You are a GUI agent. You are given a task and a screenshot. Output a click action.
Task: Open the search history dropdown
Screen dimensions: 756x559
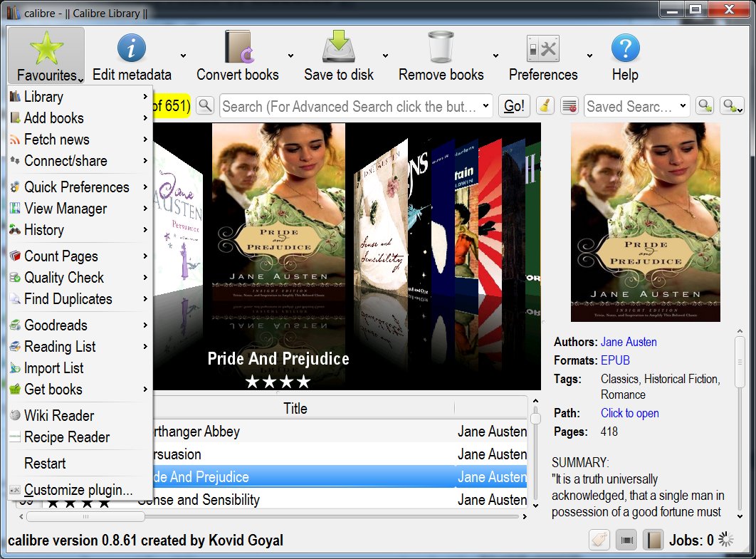tap(485, 105)
